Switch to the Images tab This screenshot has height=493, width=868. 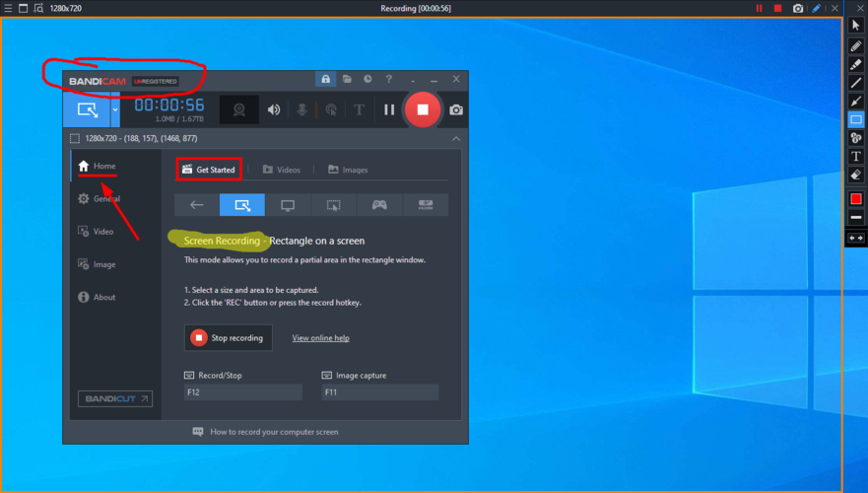[x=348, y=170]
